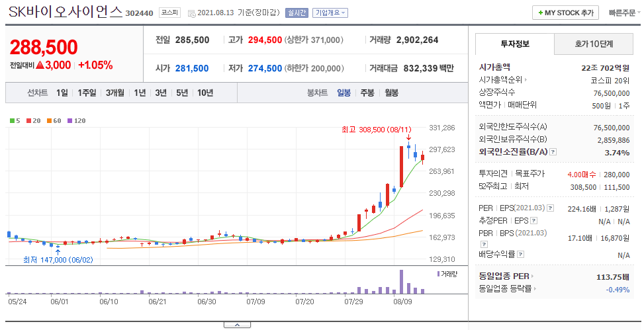Click the current price 288,500
644x330 pixels.
click(x=44, y=47)
